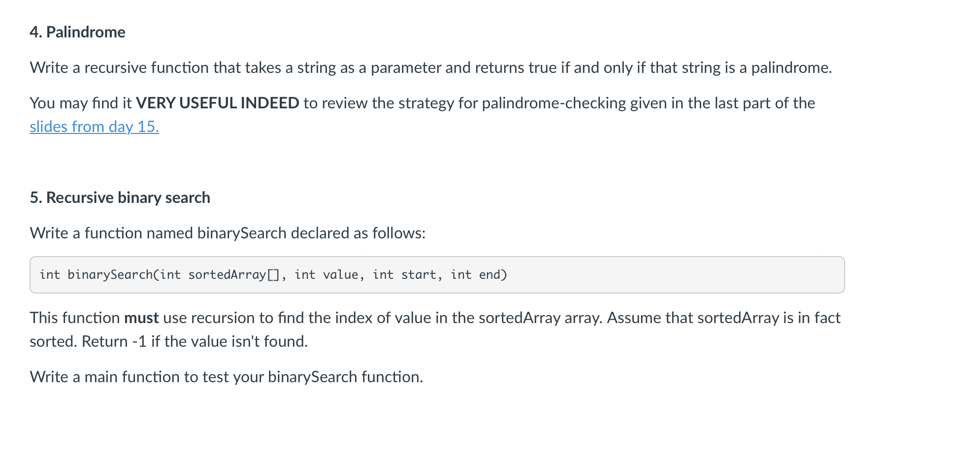
Task: Click the "int value" parameter in code
Action: [x=327, y=275]
